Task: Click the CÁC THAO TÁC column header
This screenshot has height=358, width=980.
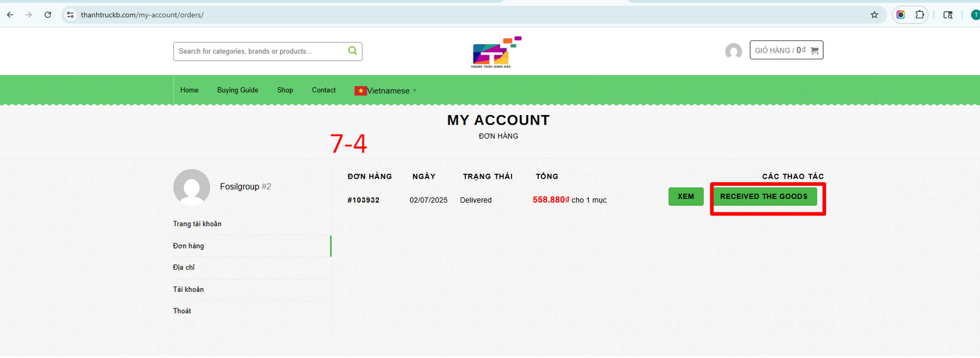Action: coord(793,176)
